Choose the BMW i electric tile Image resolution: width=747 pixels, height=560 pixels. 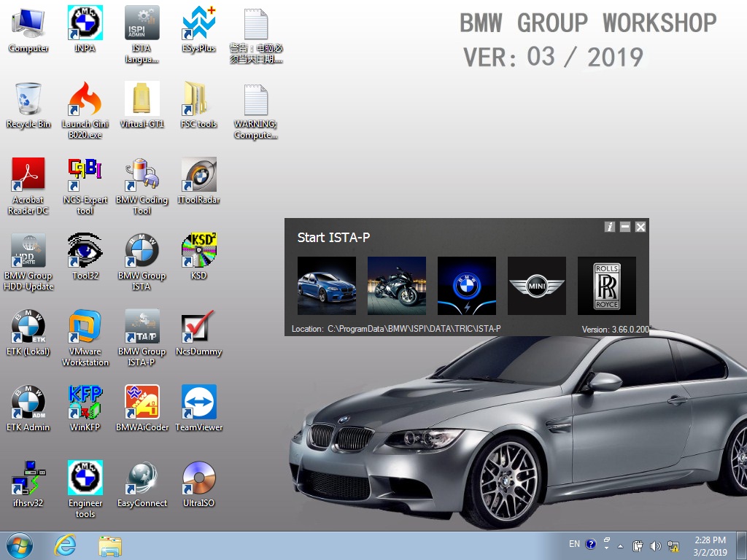(467, 286)
